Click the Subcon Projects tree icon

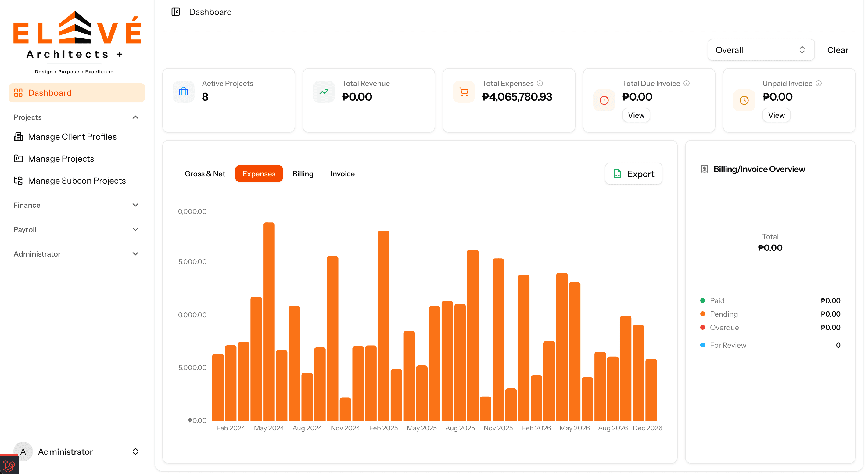(x=18, y=181)
